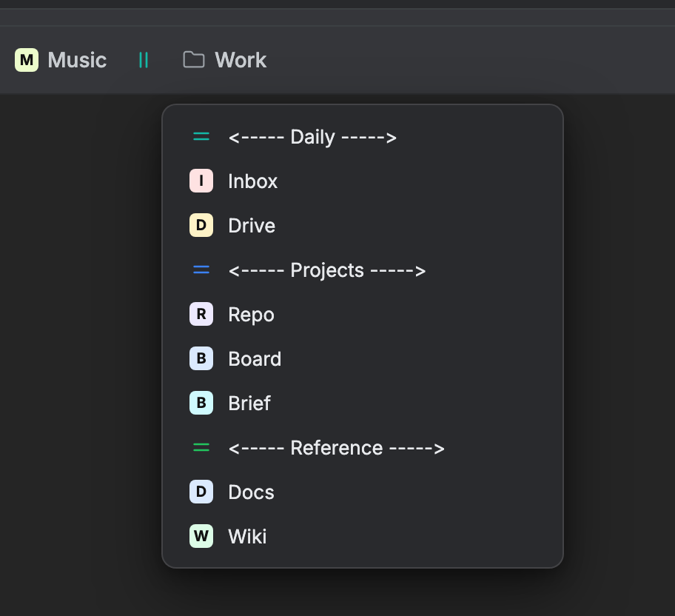Open the Wiki bookmark
The height and width of the screenshot is (616, 675).
pos(247,536)
